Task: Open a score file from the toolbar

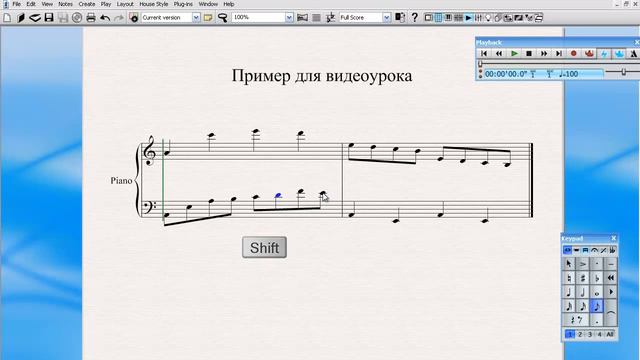Action: tap(21, 18)
